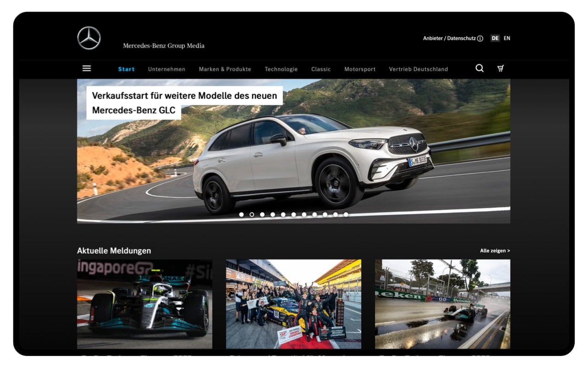This screenshot has width=588, height=368.
Task: Select the first carousel dot
Action: click(241, 214)
